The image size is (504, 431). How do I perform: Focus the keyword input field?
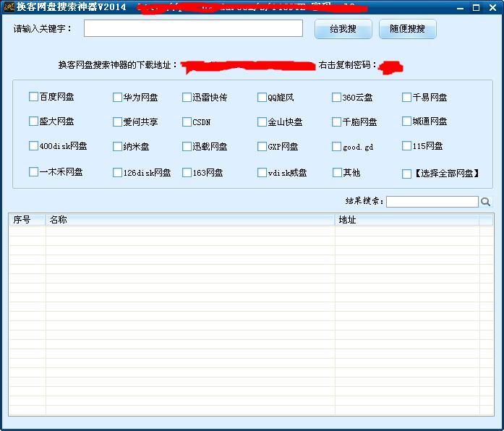click(x=193, y=28)
